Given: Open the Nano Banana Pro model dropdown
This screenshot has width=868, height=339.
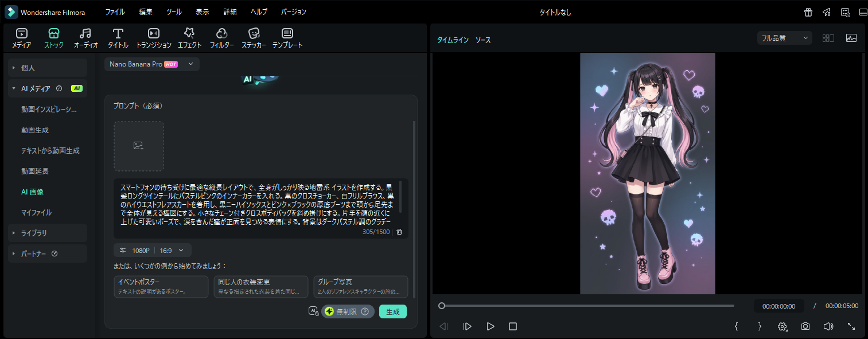Looking at the screenshot, I should [x=152, y=64].
